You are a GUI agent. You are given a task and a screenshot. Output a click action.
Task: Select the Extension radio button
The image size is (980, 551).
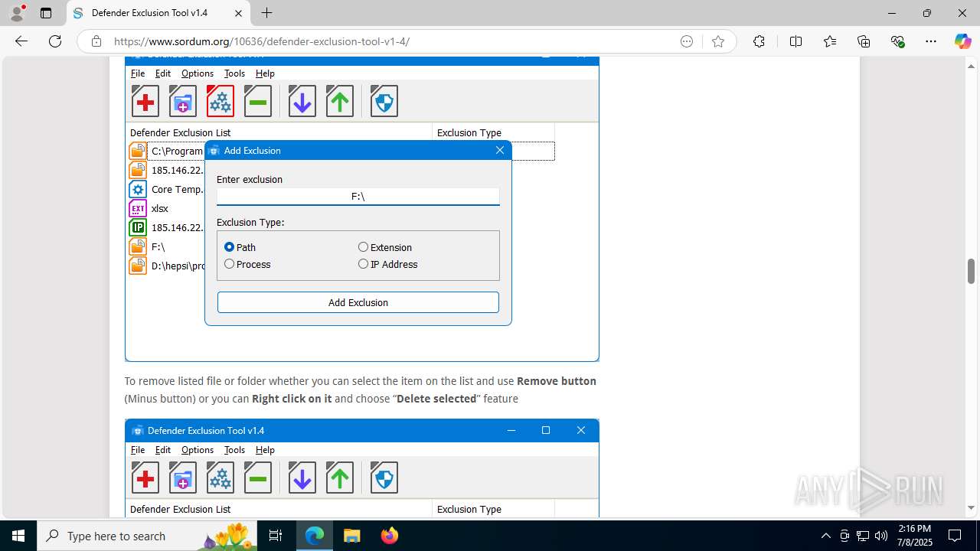coord(364,247)
